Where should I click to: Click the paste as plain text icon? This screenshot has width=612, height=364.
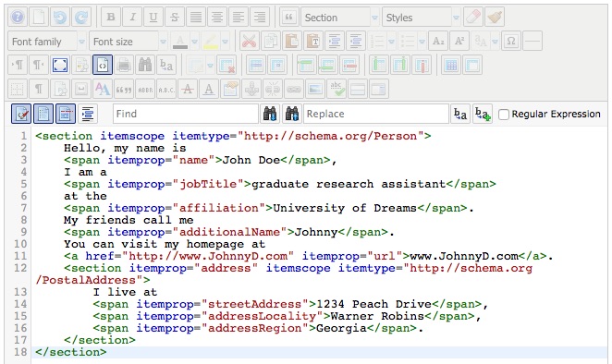click(x=313, y=42)
